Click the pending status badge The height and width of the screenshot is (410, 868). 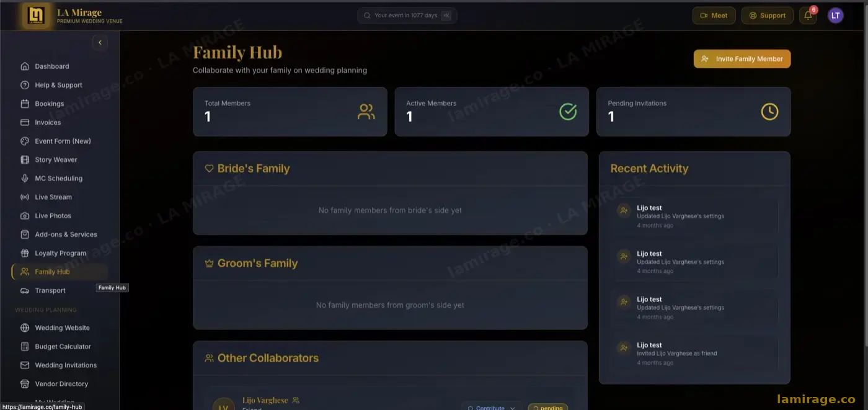[x=547, y=407]
